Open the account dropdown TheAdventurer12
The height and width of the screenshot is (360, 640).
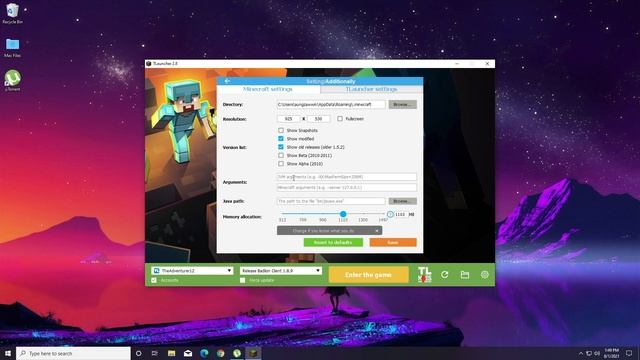coord(192,271)
